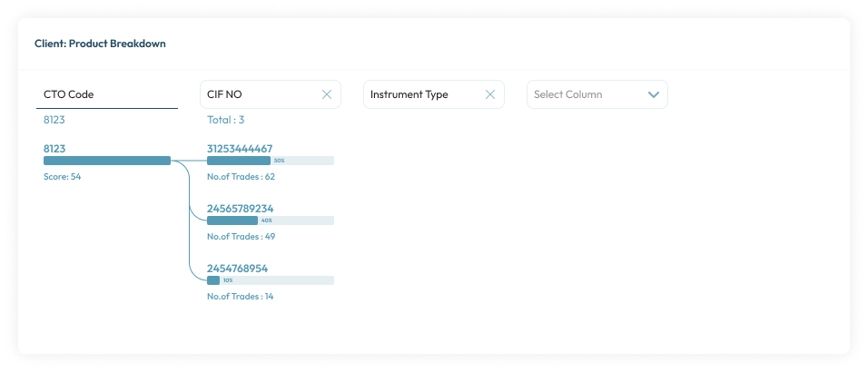Select the 8123 CTO code node
The width and height of the screenshot is (868, 372).
pyautogui.click(x=54, y=148)
